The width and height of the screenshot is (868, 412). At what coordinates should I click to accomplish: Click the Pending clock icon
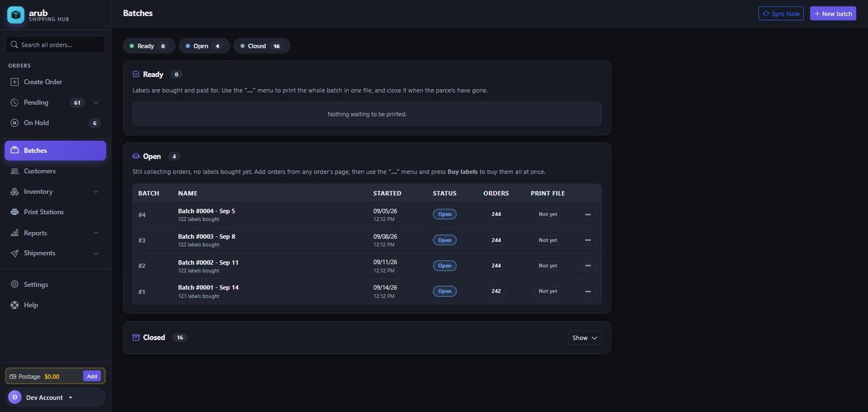pos(14,102)
